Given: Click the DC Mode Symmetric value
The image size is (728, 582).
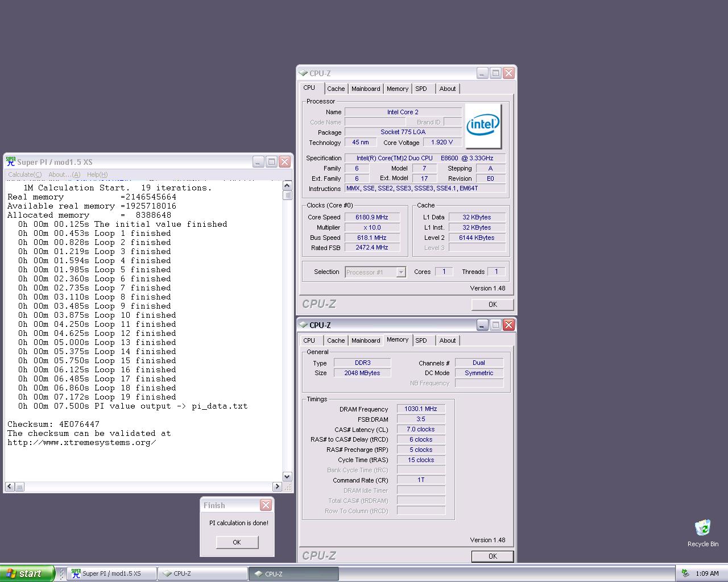Looking at the screenshot, I should 479,373.
